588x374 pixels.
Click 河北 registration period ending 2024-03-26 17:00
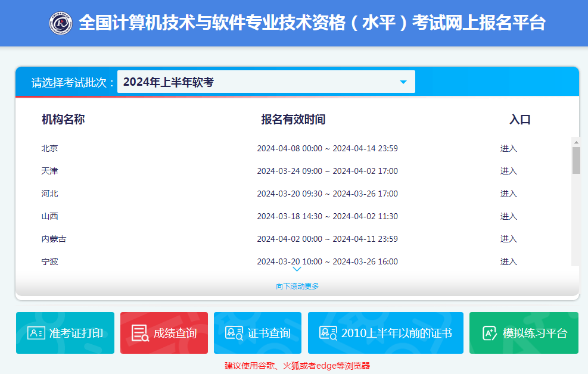pos(328,194)
